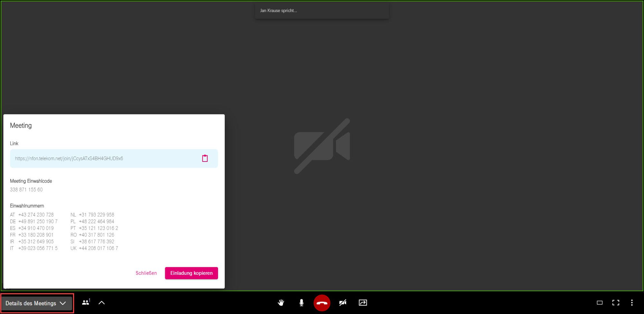Click the Jan Krause spricht notification
This screenshot has height=314, width=644.
point(322,11)
